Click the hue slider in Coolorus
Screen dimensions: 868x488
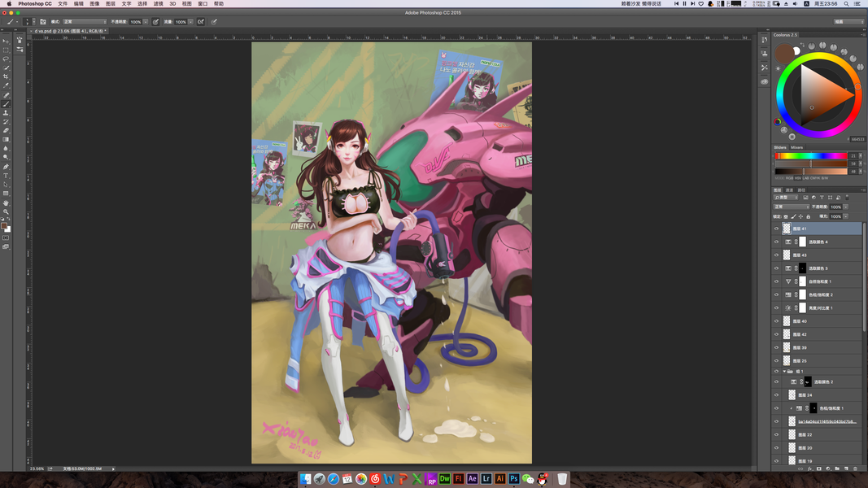coord(811,156)
